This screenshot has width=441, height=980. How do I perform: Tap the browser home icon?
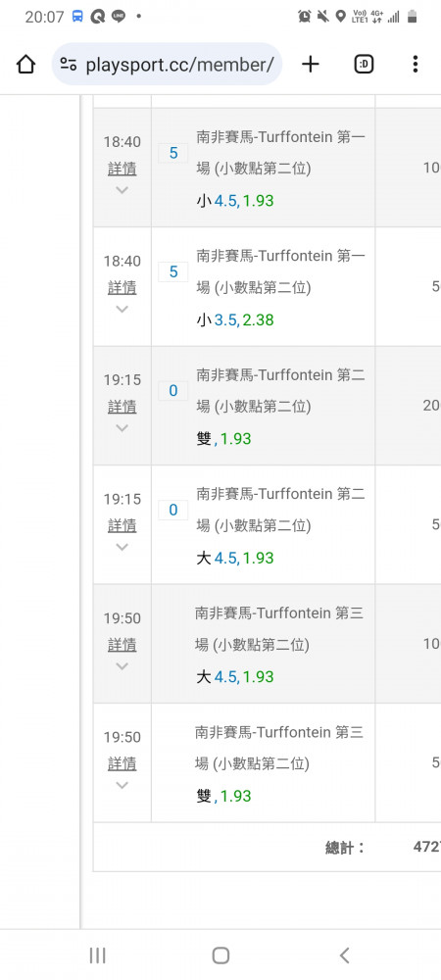click(x=25, y=64)
